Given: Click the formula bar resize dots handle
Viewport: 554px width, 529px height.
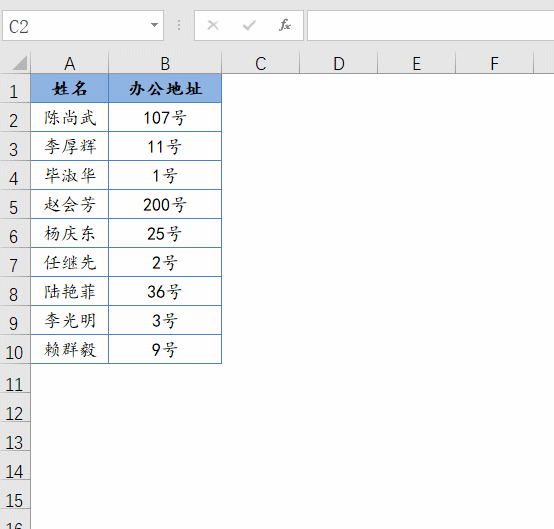Looking at the screenshot, I should (x=179, y=25).
